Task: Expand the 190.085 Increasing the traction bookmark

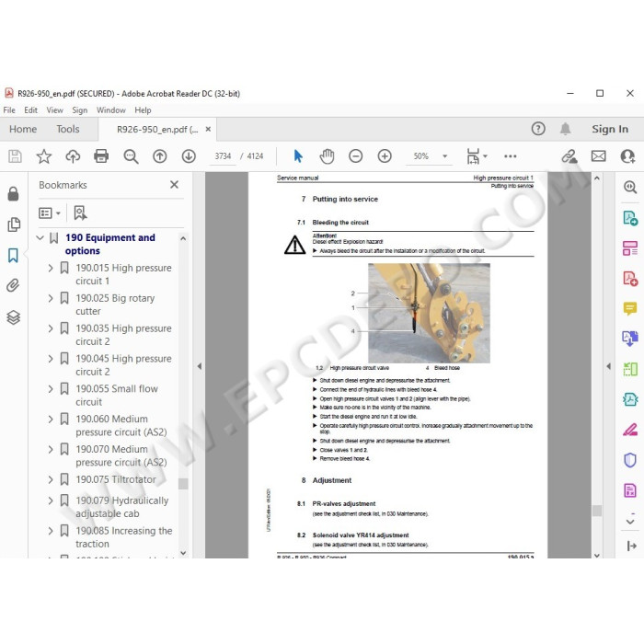Action: coord(51,531)
